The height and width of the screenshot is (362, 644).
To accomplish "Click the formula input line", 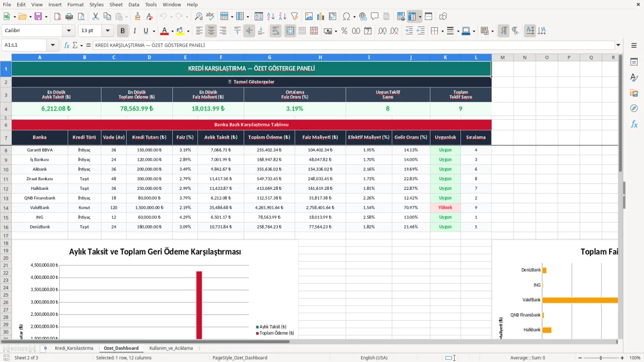I will tap(353, 45).
